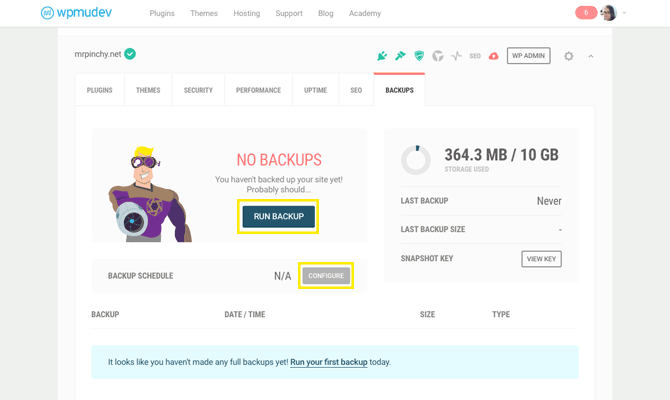This screenshot has width=670, height=400.
Task: Open WP ADMIN for the site
Action: [x=529, y=56]
